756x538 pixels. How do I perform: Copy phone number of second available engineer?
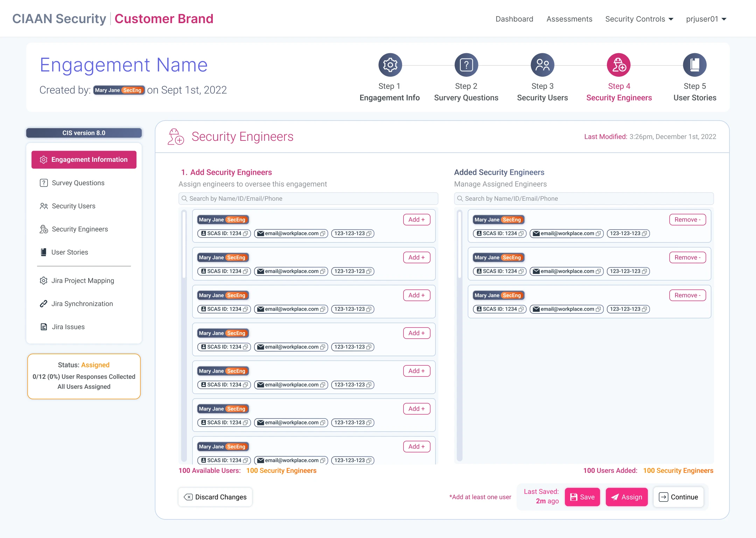[x=369, y=271]
